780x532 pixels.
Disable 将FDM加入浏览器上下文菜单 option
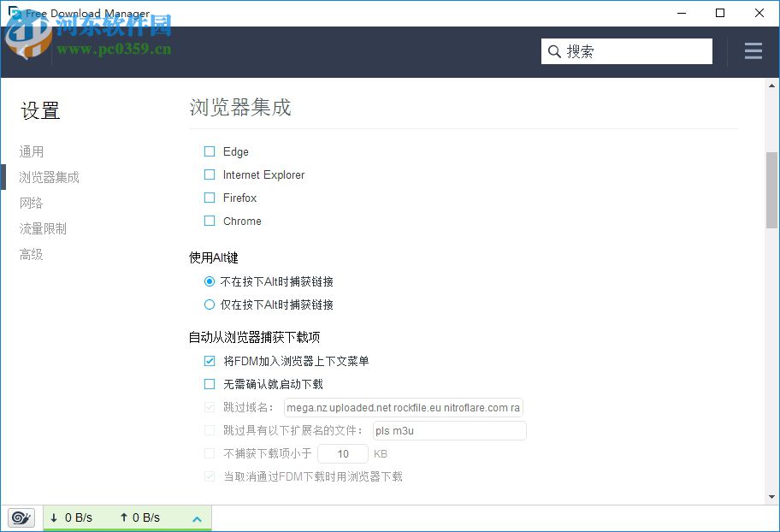[210, 361]
